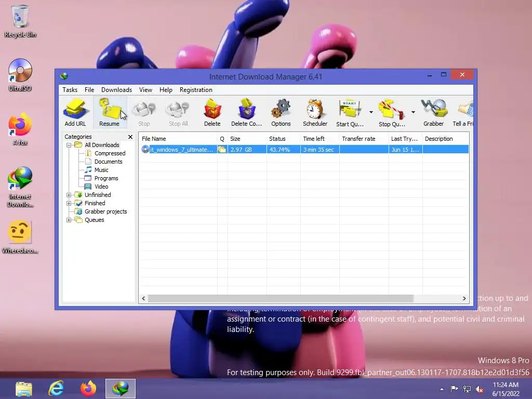532x399 pixels.
Task: Select the Video category
Action: pos(101,187)
